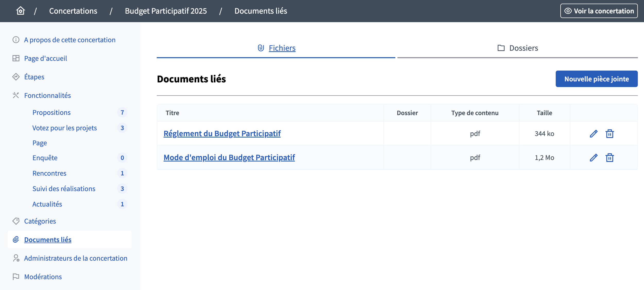Go to Propositions in the sidebar
This screenshot has height=290, width=644.
[x=51, y=113]
